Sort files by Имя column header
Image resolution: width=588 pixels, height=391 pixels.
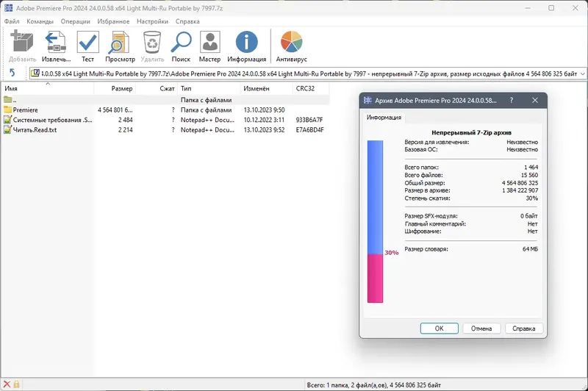(48, 88)
